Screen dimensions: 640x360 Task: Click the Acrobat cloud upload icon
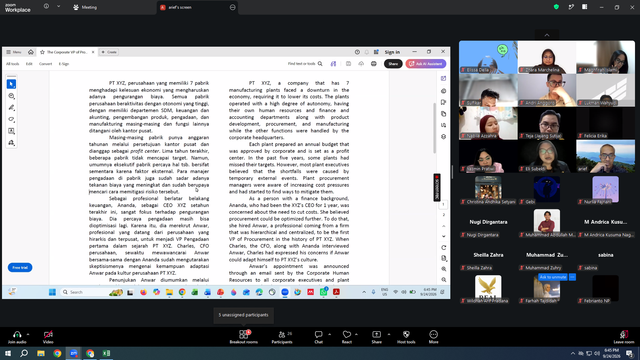click(x=361, y=64)
